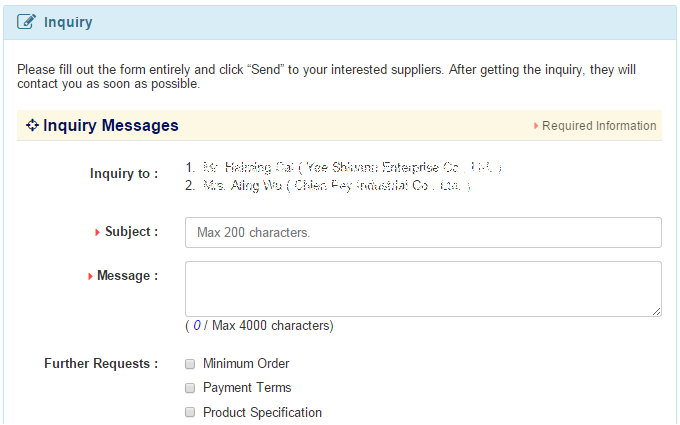Click the Inquiry edit pencil icon

click(26, 21)
